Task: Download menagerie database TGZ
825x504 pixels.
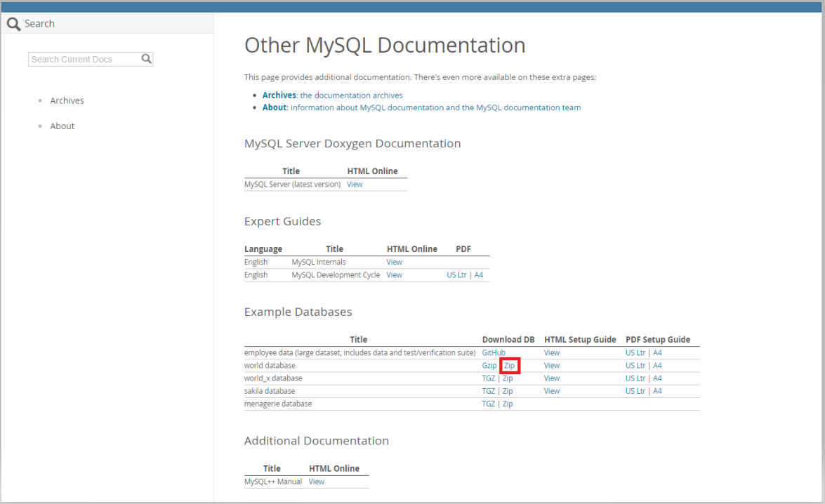Action: 488,404
